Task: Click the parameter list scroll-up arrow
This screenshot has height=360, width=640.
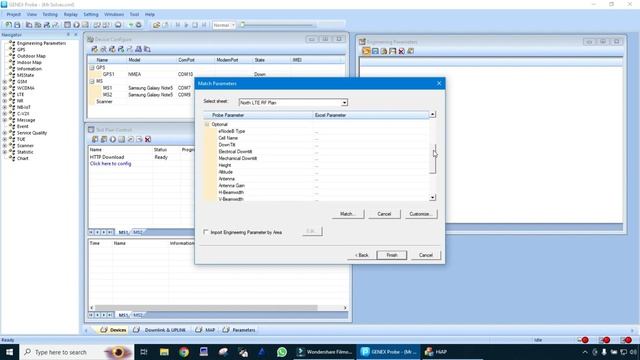Action: click(432, 115)
